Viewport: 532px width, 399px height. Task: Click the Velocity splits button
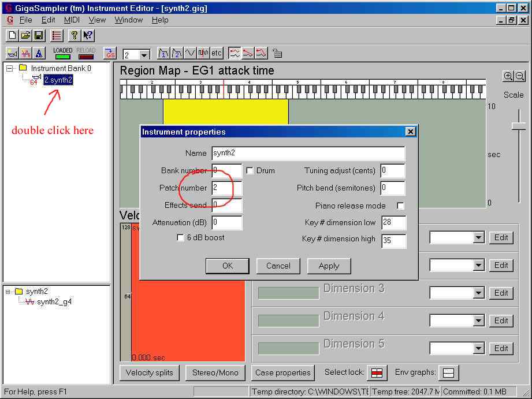coord(149,373)
